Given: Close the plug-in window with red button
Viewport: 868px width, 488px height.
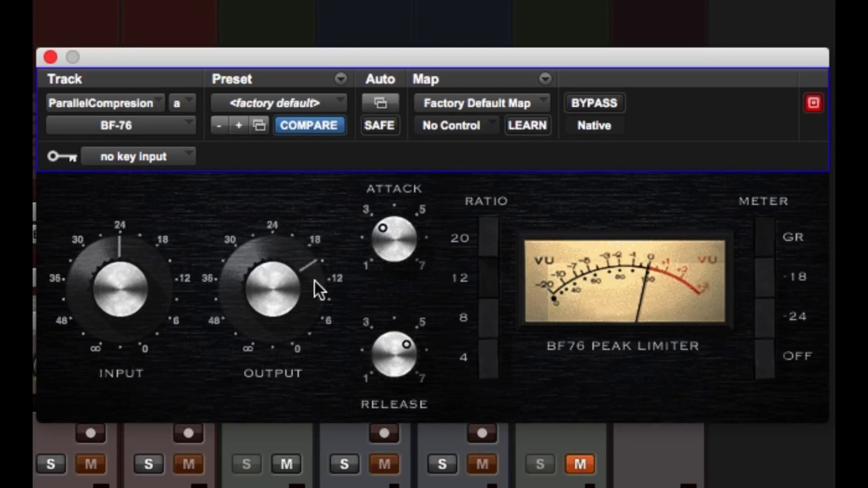Looking at the screenshot, I should [50, 57].
